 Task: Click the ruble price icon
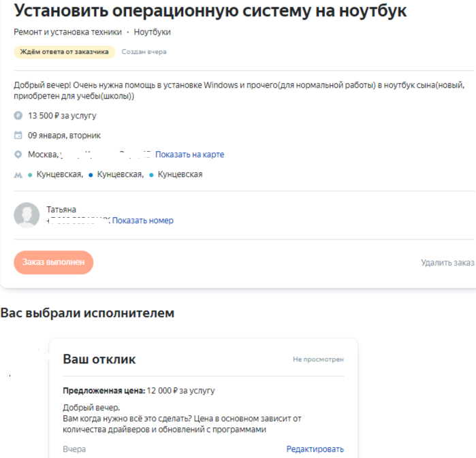(x=18, y=116)
